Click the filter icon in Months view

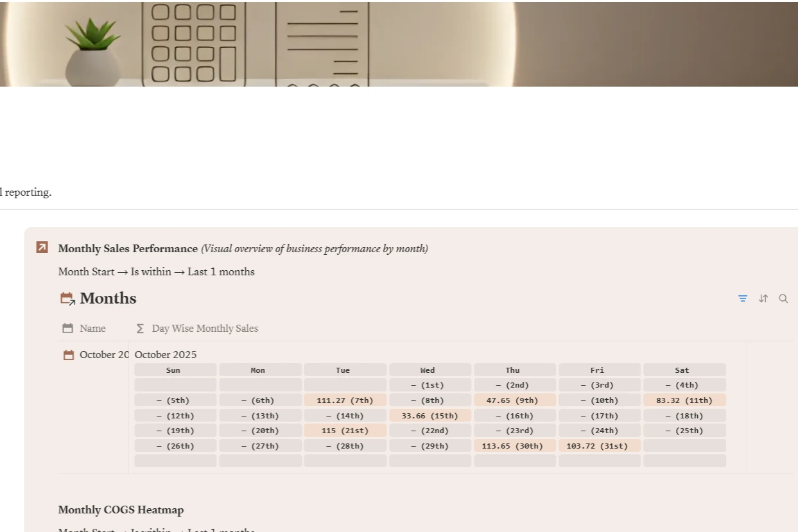coord(743,298)
